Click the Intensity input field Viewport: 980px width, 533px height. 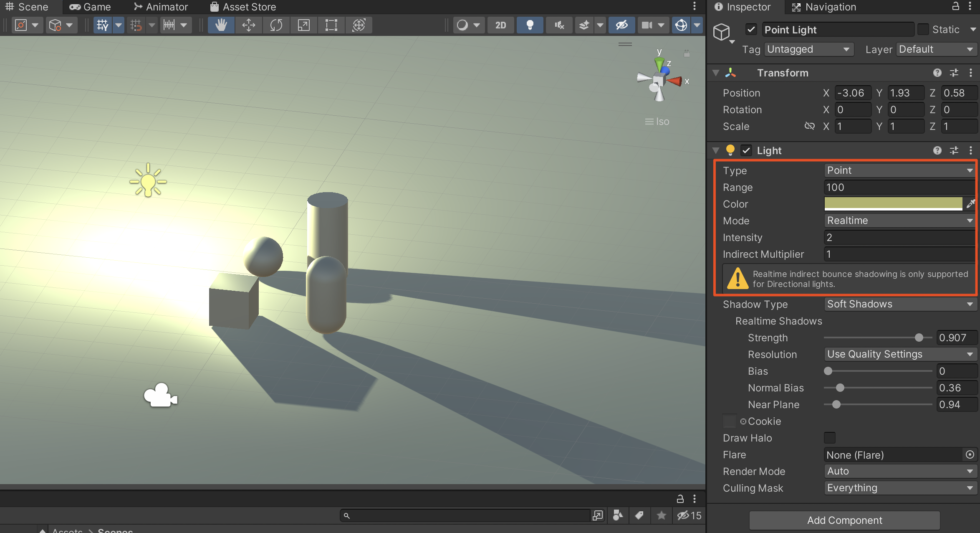(899, 237)
